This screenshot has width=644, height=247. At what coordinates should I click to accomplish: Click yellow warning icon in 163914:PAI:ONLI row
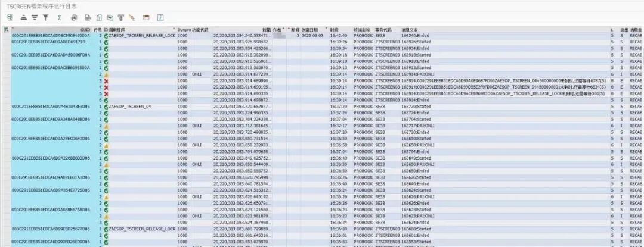click(x=106, y=74)
